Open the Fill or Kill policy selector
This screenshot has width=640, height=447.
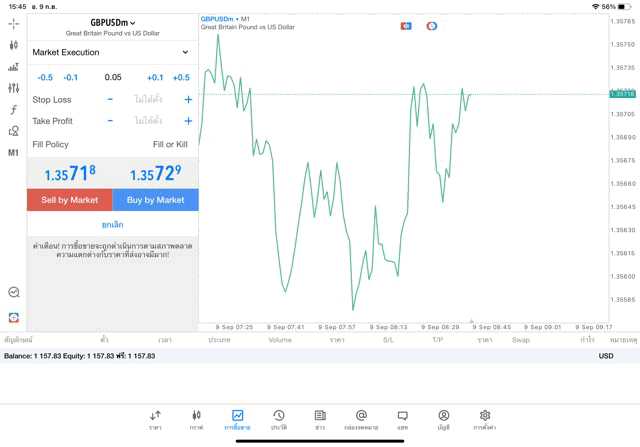click(x=170, y=144)
